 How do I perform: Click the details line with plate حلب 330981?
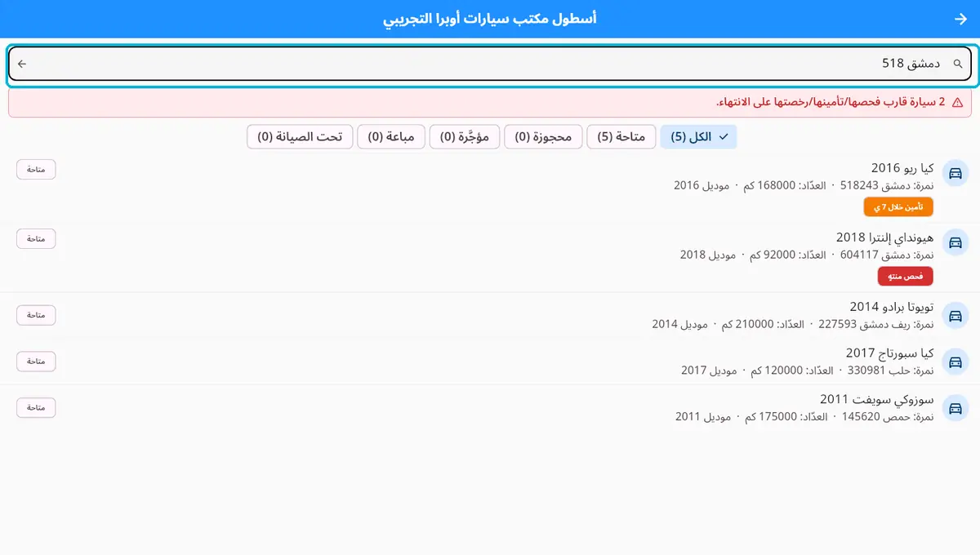[807, 371]
